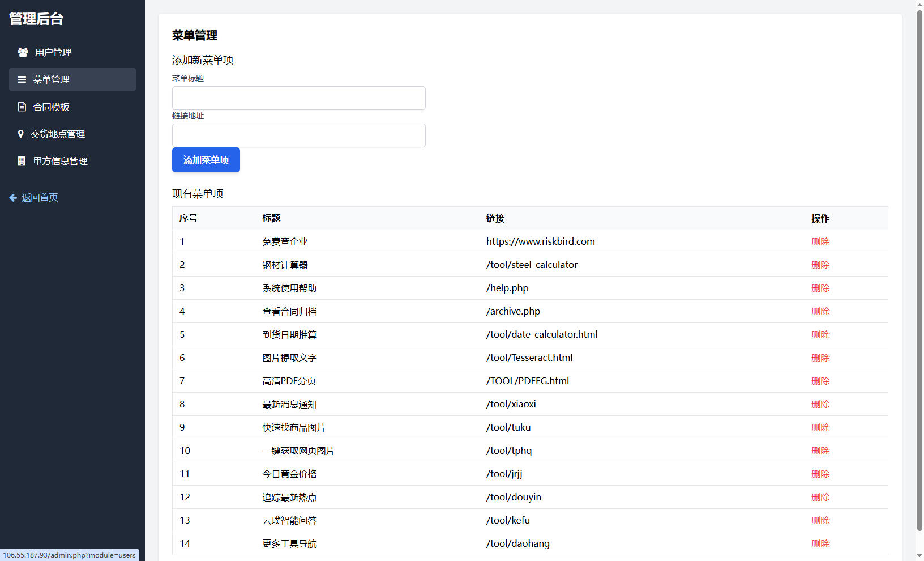Image resolution: width=924 pixels, height=561 pixels.
Task: Remove the 一键获取网页图片 row
Action: pyautogui.click(x=820, y=450)
